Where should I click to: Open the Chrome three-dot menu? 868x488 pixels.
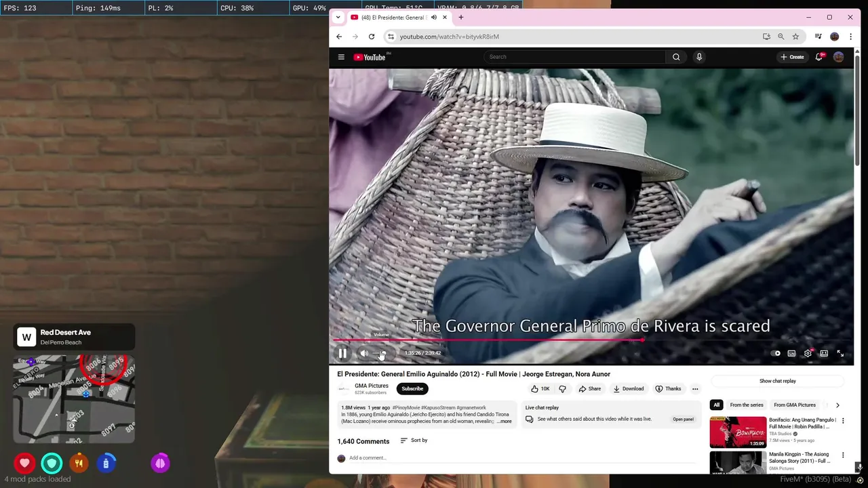coord(851,37)
